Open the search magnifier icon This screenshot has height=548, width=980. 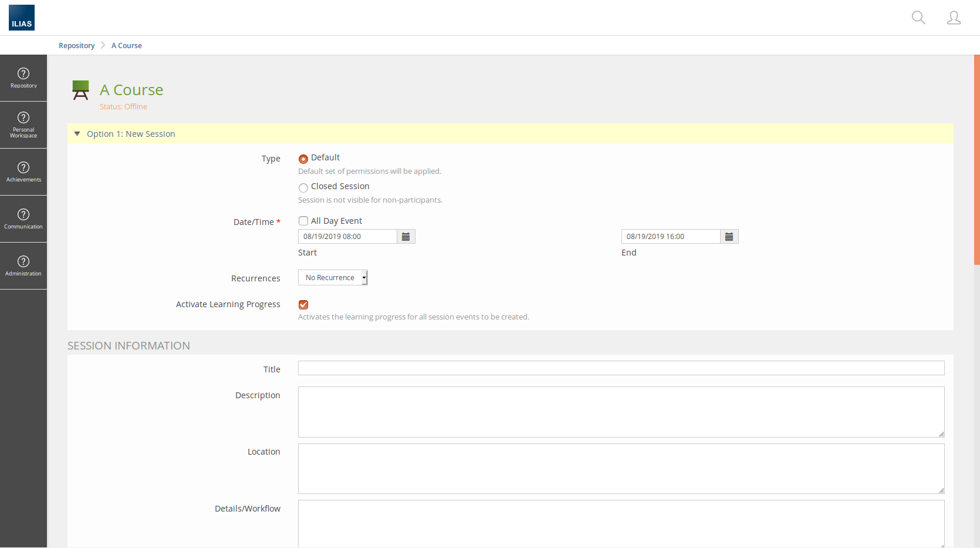918,18
